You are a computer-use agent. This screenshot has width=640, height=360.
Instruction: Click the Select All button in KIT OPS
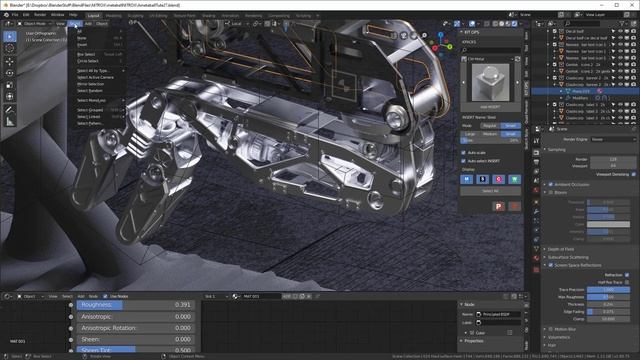point(490,191)
